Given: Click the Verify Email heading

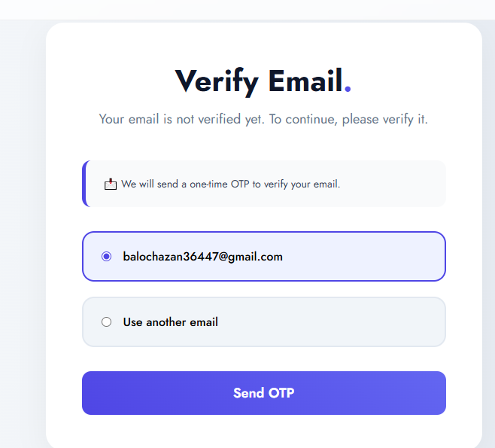Looking at the screenshot, I should pyautogui.click(x=263, y=81).
